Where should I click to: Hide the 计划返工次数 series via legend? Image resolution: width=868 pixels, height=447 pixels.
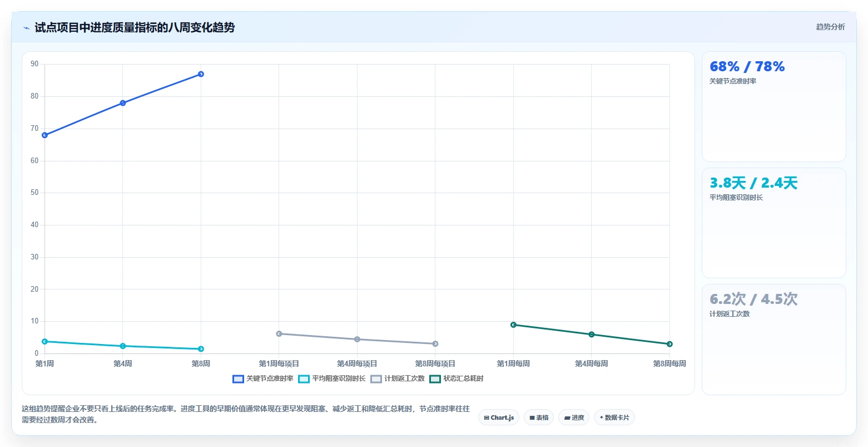(x=398, y=379)
